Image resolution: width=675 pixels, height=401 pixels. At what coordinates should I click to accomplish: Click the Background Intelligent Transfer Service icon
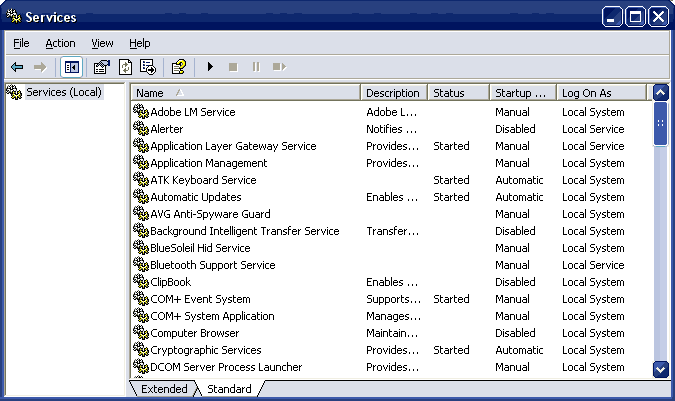pos(141,231)
